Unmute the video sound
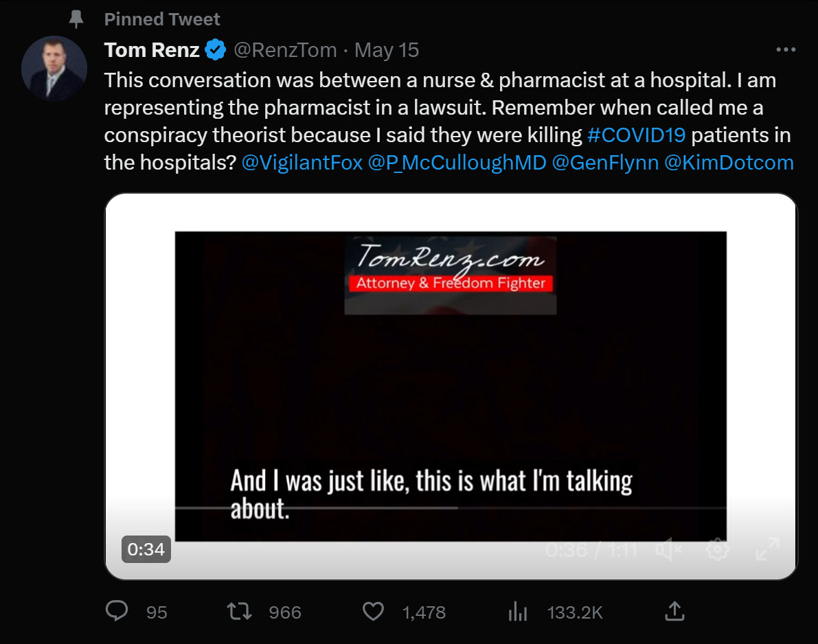Screen dimensions: 818x644 [x=668, y=549]
